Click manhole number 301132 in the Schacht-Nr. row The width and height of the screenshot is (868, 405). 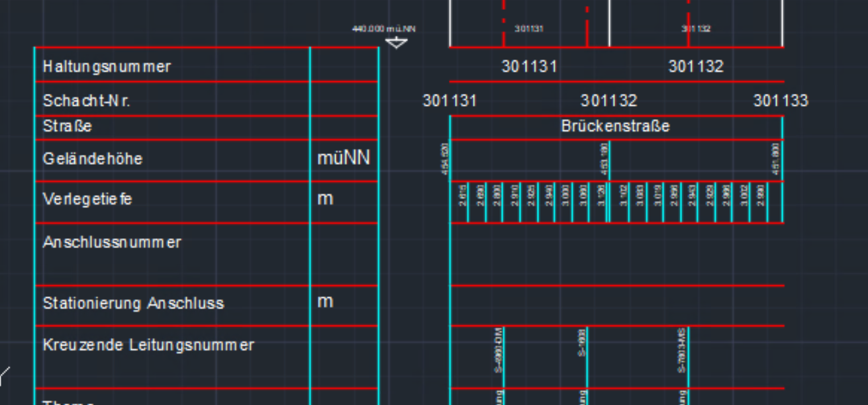(608, 101)
